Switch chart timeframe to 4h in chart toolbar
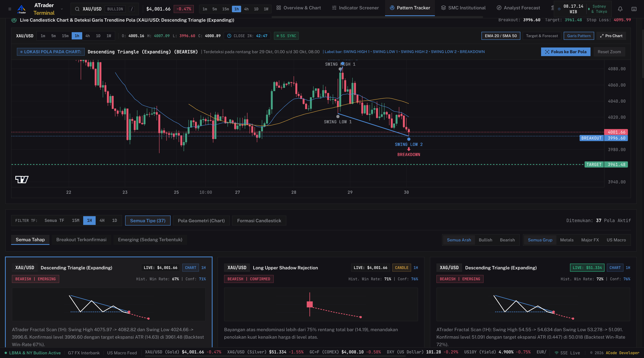 (x=88, y=36)
